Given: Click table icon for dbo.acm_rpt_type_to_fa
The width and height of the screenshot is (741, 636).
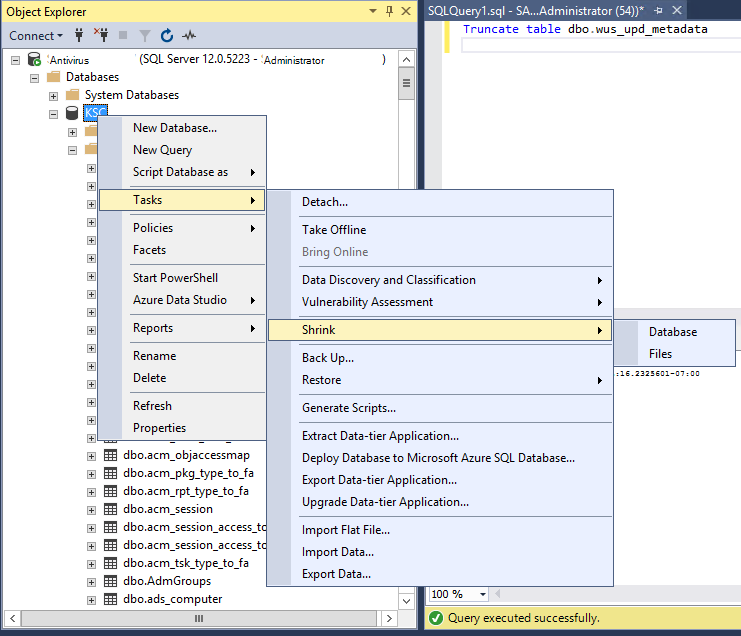Looking at the screenshot, I should point(110,491).
